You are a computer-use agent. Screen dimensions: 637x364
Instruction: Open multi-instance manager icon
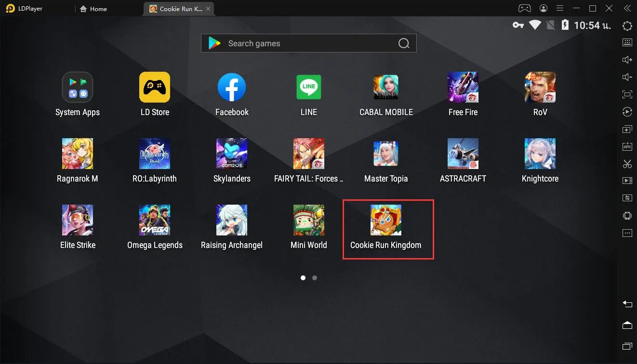627,130
